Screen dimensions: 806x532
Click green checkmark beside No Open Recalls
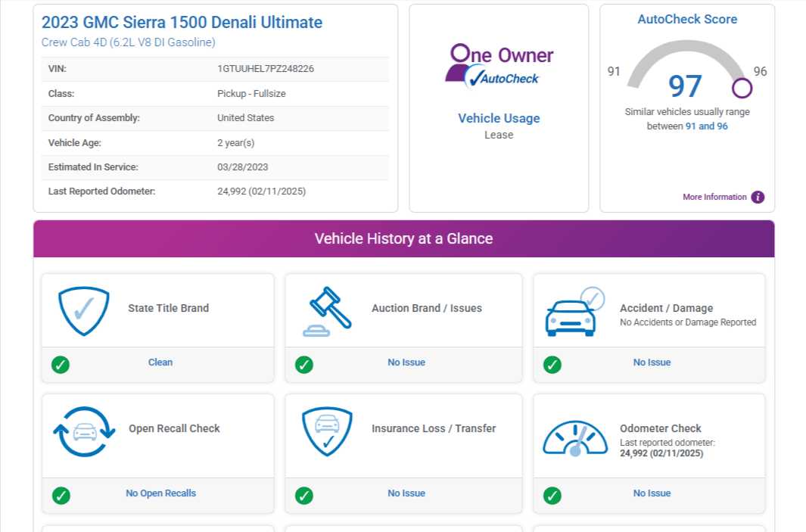(x=61, y=496)
